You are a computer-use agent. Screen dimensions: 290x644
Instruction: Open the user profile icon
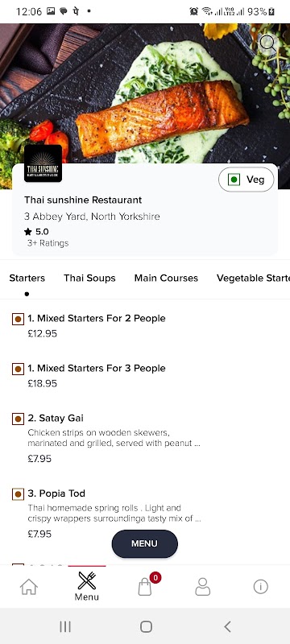tap(202, 587)
